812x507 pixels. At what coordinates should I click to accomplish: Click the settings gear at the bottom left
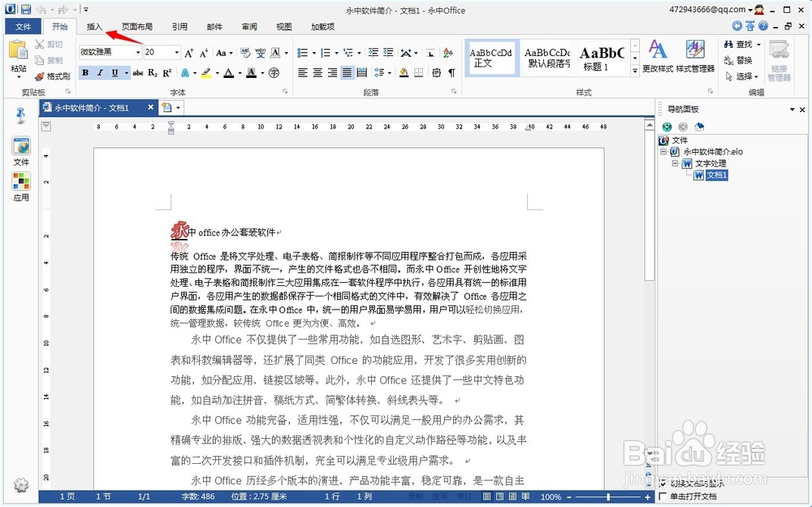(x=21, y=485)
